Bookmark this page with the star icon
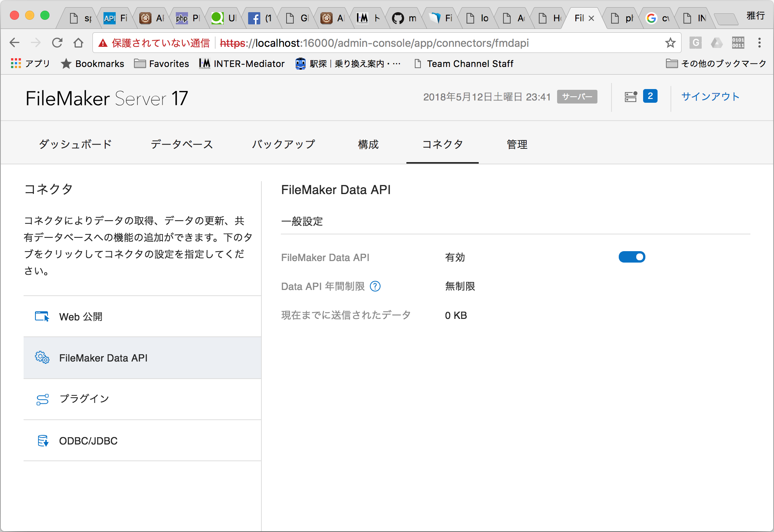Viewport: 774px width, 532px height. point(670,43)
